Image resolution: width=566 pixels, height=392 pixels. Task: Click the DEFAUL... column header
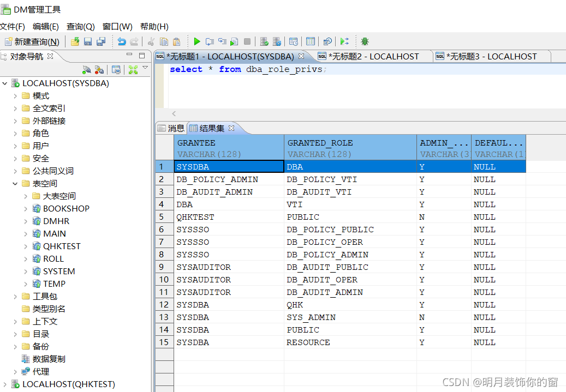(498, 148)
